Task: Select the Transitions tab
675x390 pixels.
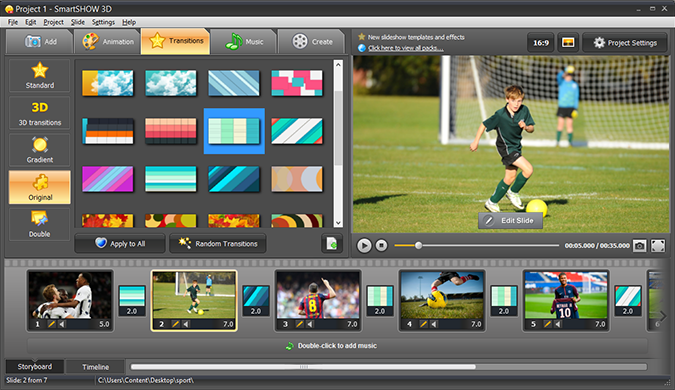Action: [176, 42]
